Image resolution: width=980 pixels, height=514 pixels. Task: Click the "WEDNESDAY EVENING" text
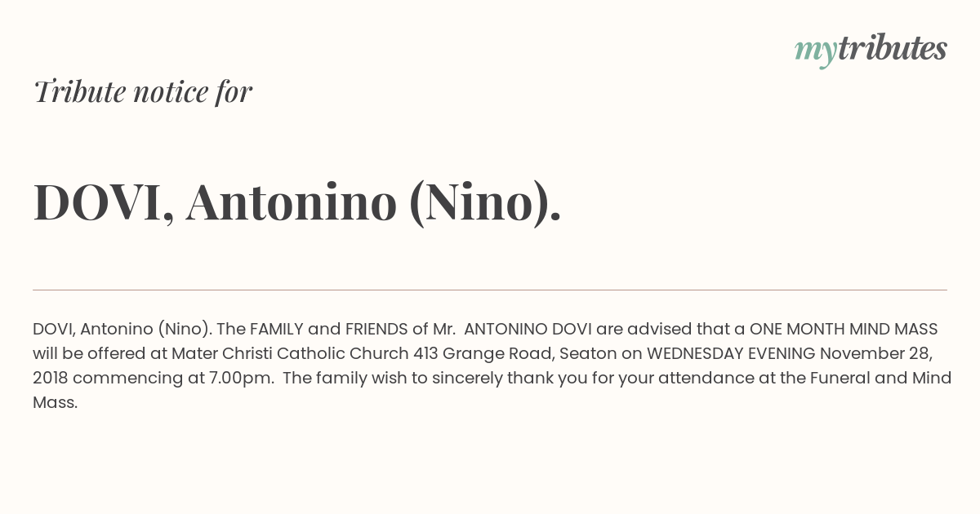tap(731, 353)
